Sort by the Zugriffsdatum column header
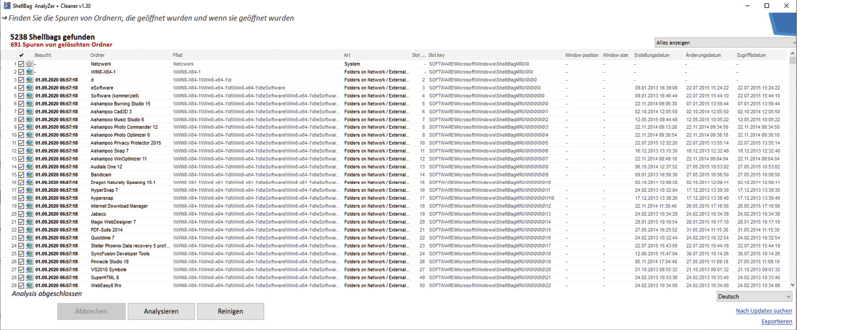This screenshot has width=868, height=330. pyautogui.click(x=751, y=55)
